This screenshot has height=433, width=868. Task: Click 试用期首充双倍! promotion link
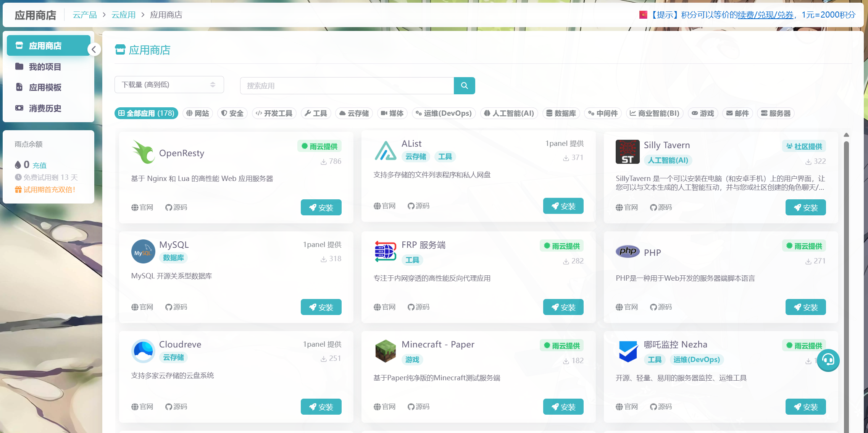[x=45, y=189]
